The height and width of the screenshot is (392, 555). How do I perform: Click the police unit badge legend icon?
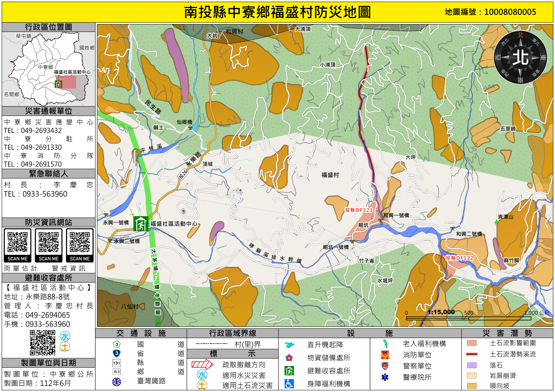(385, 366)
